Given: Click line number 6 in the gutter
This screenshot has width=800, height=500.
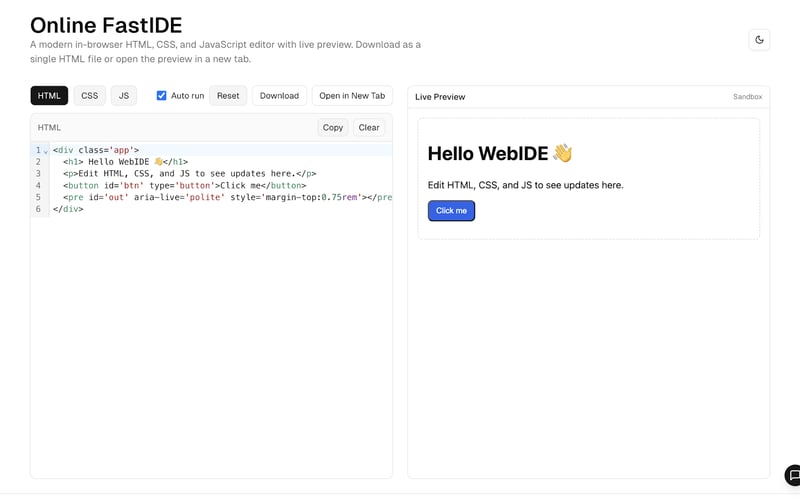Looking at the screenshot, I should pyautogui.click(x=38, y=209).
